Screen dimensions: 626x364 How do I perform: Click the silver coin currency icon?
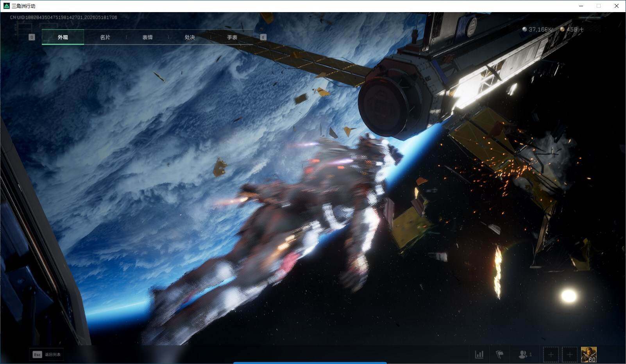(x=524, y=29)
